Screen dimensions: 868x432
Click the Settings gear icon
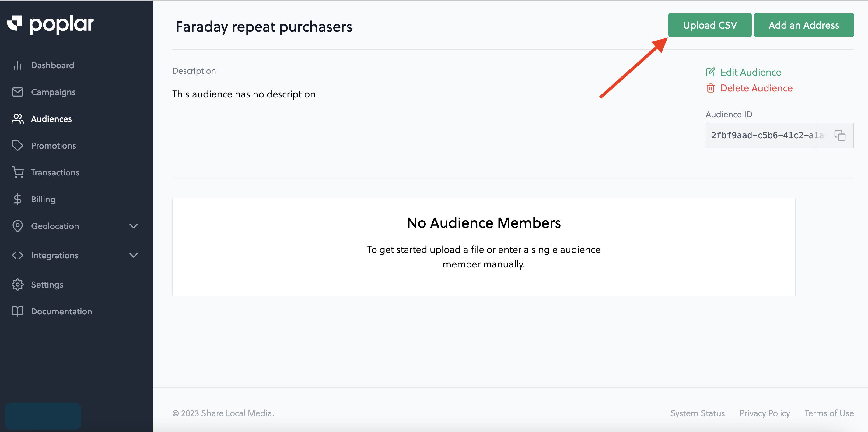(x=18, y=285)
